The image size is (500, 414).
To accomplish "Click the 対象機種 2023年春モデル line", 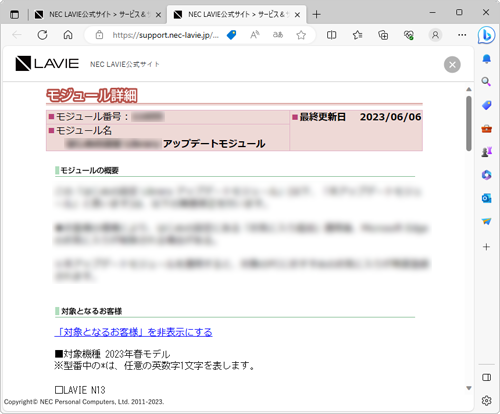I will [112, 354].
